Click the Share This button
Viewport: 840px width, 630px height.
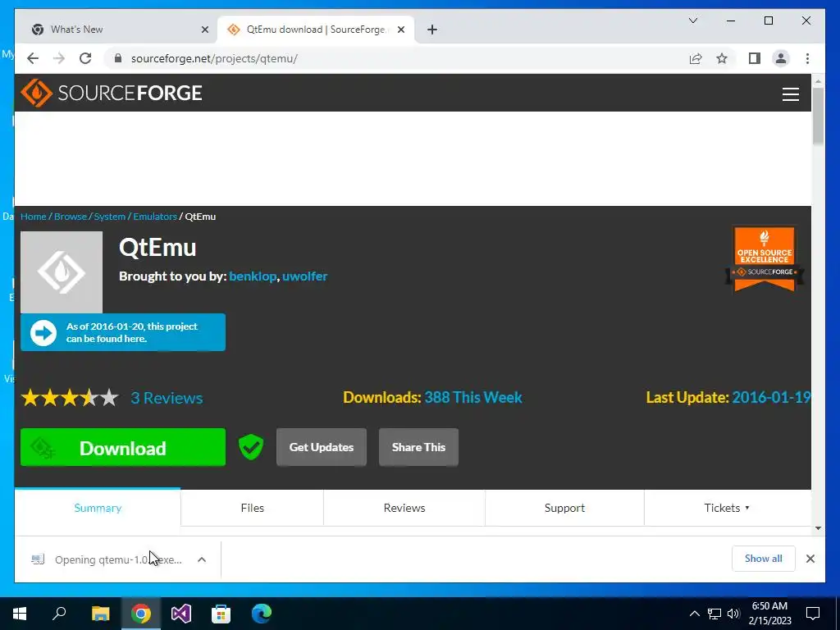pyautogui.click(x=418, y=447)
